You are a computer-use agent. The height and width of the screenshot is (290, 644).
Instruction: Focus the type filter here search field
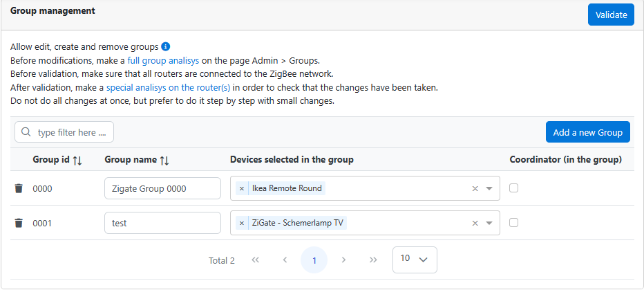(64, 132)
